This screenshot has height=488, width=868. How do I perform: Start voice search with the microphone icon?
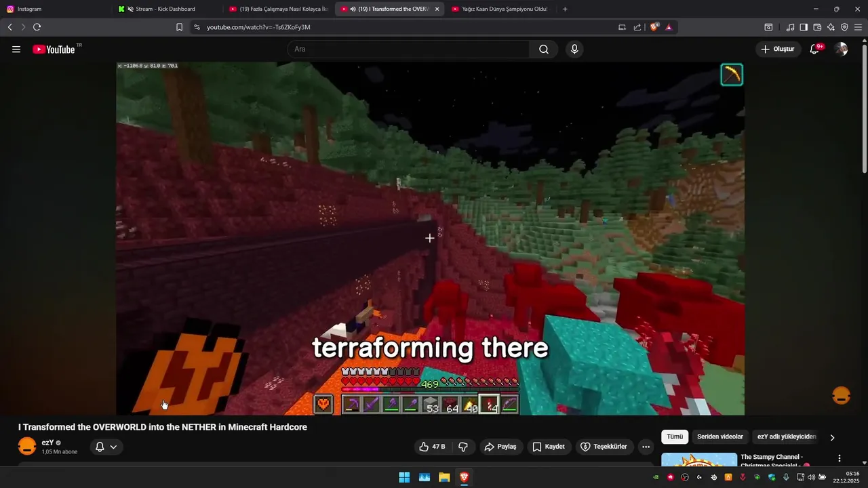(574, 49)
